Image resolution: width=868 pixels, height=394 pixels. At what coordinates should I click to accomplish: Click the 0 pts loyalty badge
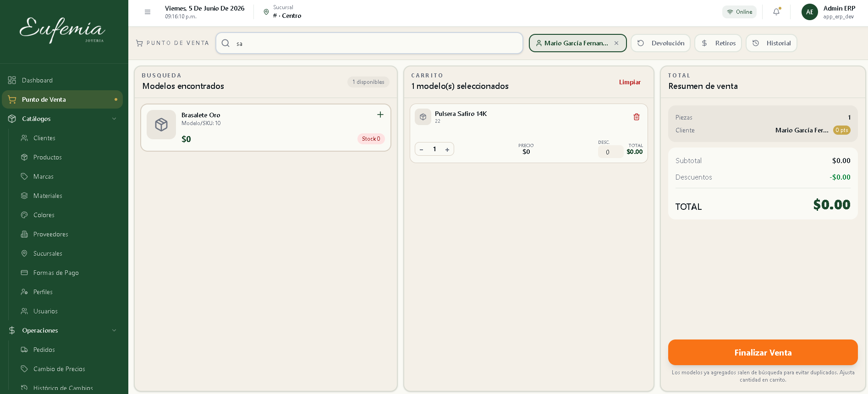coord(842,130)
